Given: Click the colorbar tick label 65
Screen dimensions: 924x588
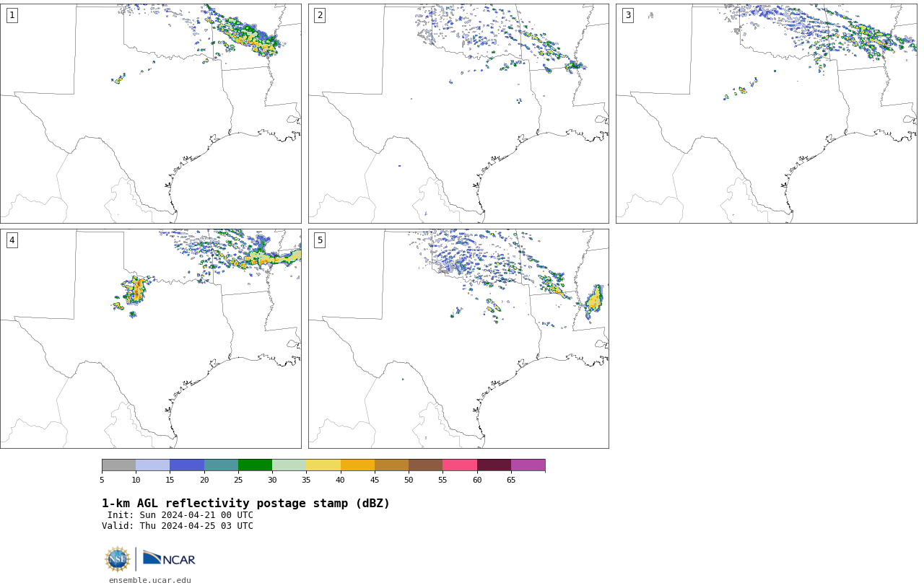Looking at the screenshot, I should click(x=511, y=480).
